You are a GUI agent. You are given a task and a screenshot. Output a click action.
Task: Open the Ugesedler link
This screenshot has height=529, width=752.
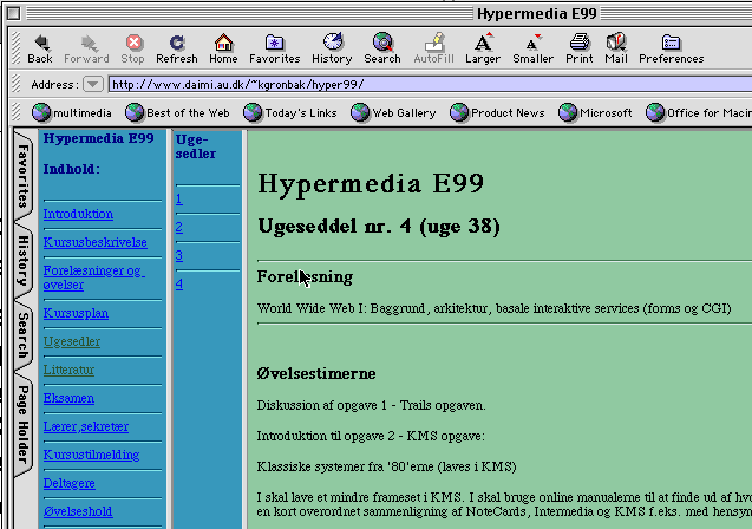click(72, 341)
